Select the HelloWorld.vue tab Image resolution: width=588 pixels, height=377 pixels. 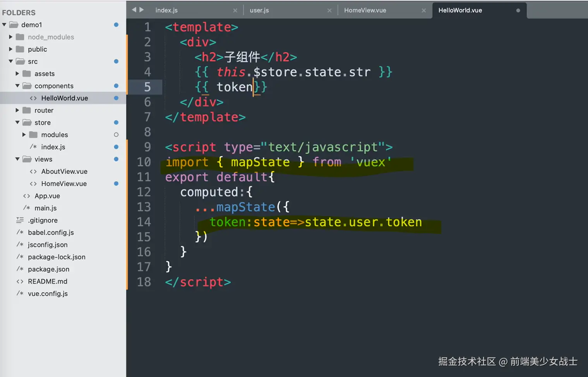coord(460,10)
